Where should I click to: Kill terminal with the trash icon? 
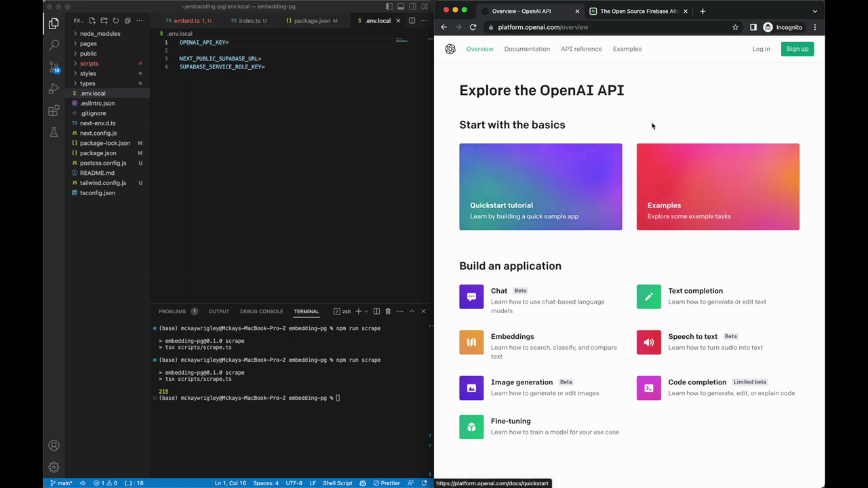(388, 311)
